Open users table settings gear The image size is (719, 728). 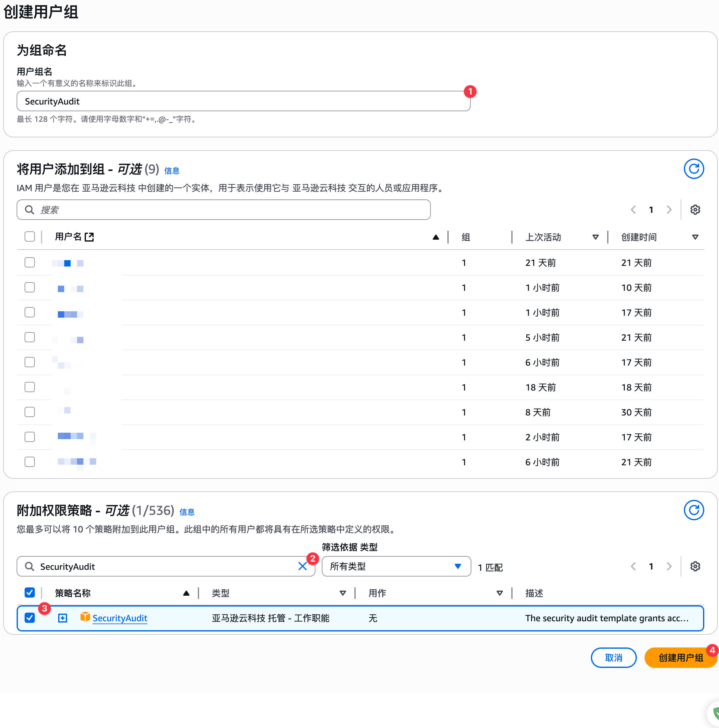[695, 210]
